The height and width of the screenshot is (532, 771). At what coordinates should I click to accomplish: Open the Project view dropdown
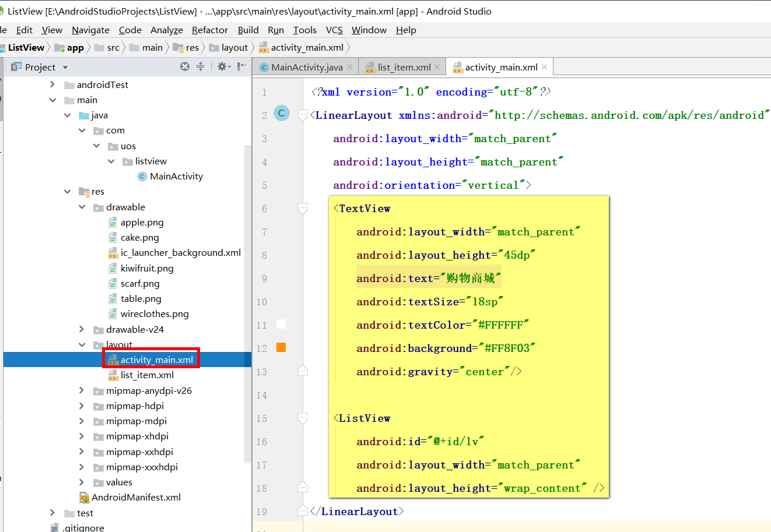pyautogui.click(x=64, y=66)
